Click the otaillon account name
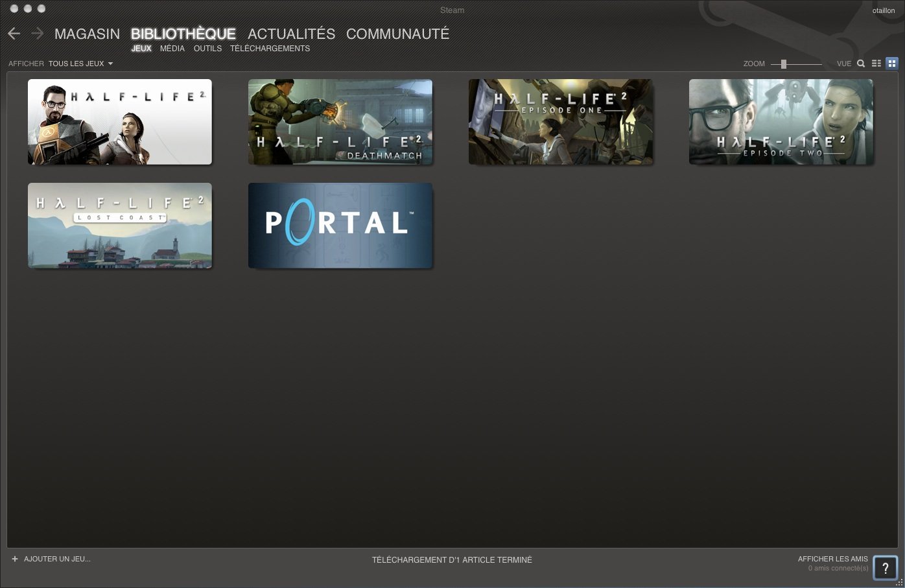 tap(884, 10)
